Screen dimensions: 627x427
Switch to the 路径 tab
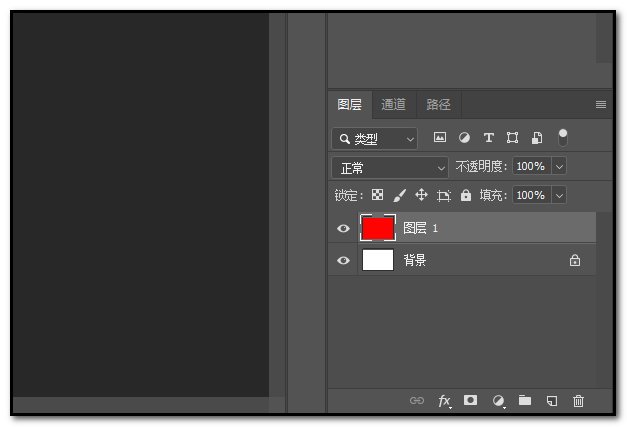[x=438, y=104]
